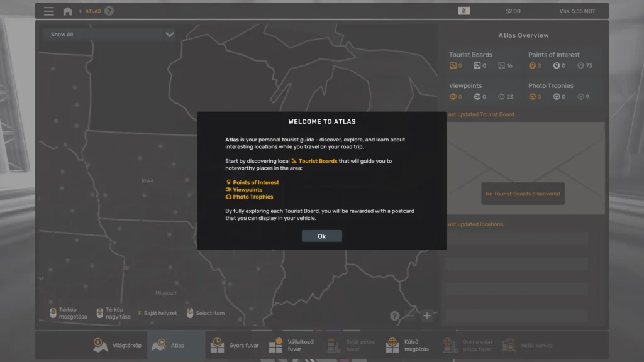Click the Térkép mozgatása mouse hint
This screenshot has height=362, width=644.
tap(68, 313)
